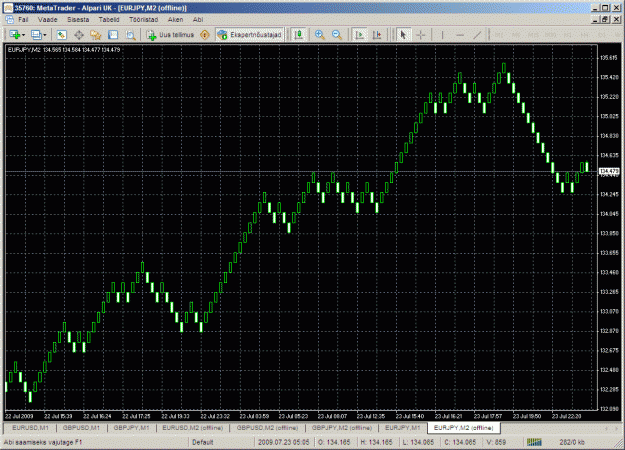The width and height of the screenshot is (625, 450).
Task: Open the Sisesta menu
Action: pyautogui.click(x=78, y=19)
